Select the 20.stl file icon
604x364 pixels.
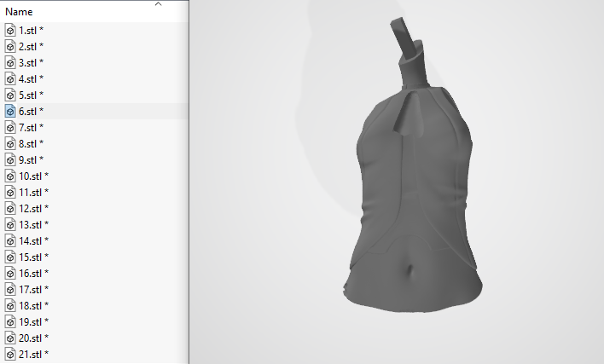click(10, 338)
